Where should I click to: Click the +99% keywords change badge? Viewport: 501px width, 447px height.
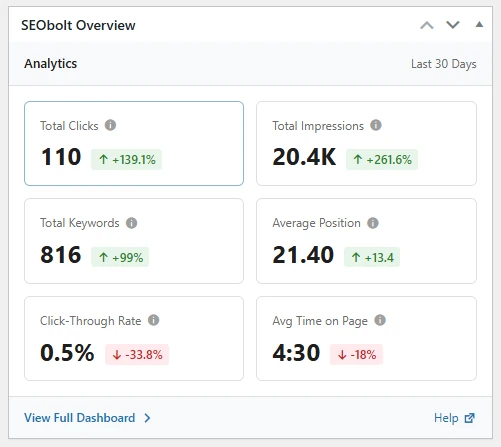coord(120,257)
